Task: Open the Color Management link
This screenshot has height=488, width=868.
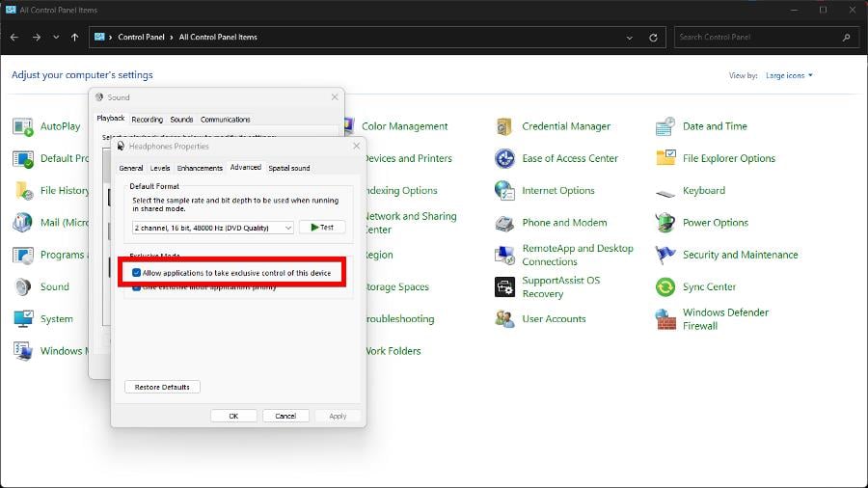Action: [405, 126]
